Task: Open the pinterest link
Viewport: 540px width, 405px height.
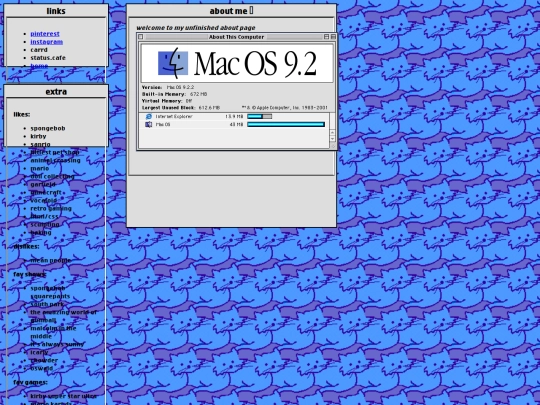Action: (x=45, y=34)
